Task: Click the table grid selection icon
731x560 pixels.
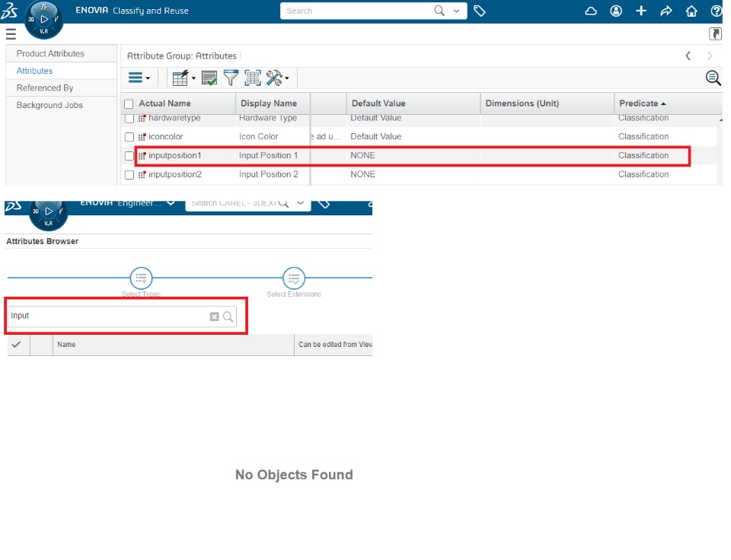Action: pyautogui.click(x=253, y=78)
